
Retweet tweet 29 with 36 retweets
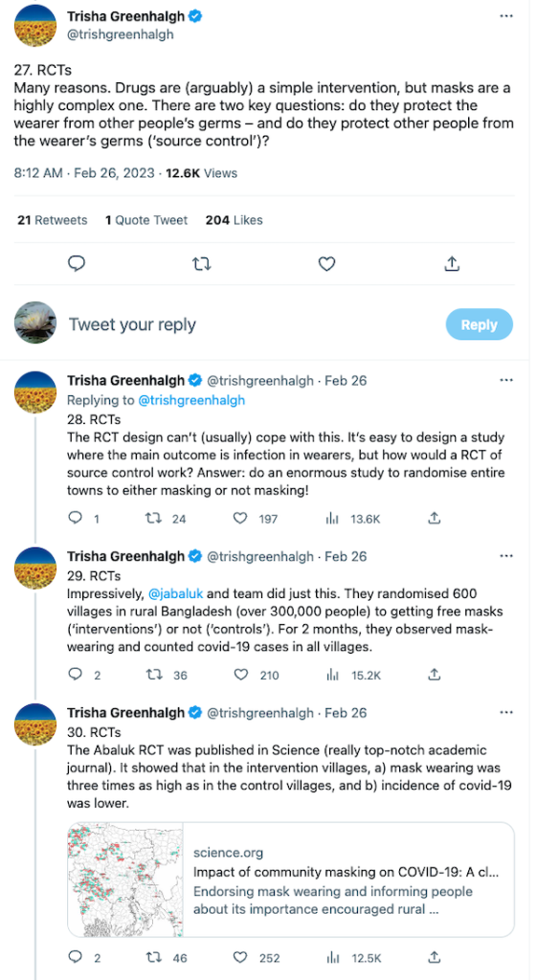coord(152,675)
